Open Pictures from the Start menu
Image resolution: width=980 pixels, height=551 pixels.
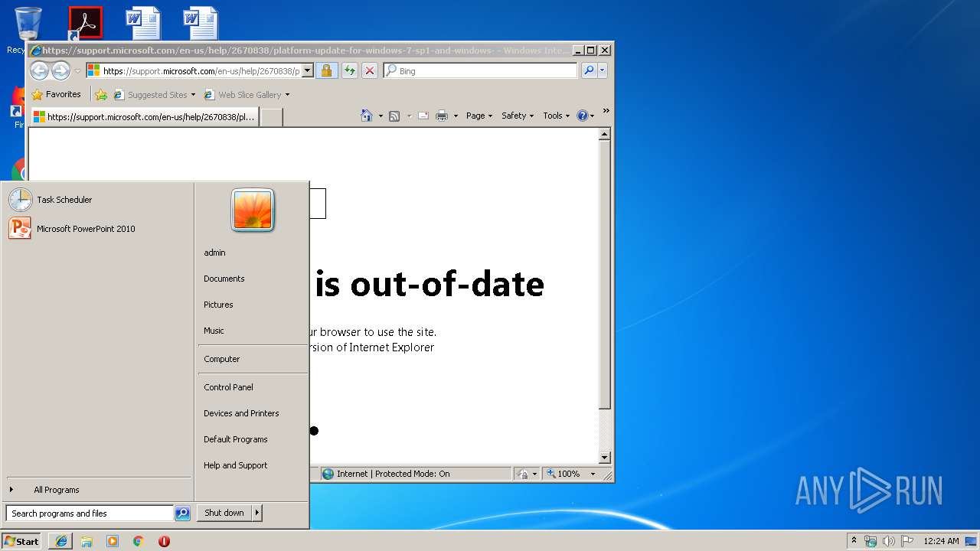[218, 305]
